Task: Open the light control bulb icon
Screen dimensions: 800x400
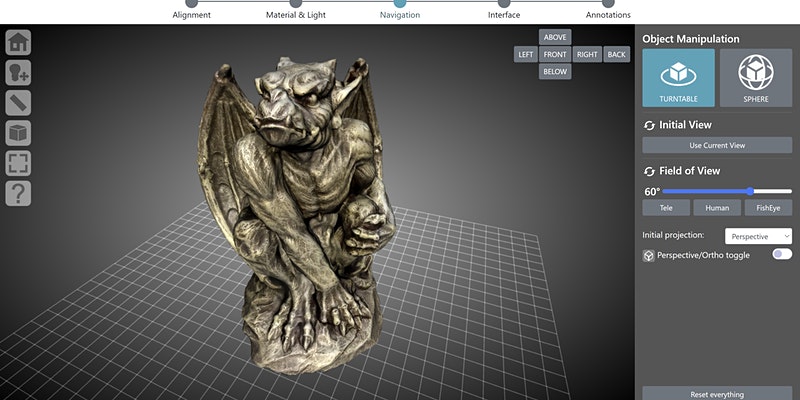Action: 18,72
